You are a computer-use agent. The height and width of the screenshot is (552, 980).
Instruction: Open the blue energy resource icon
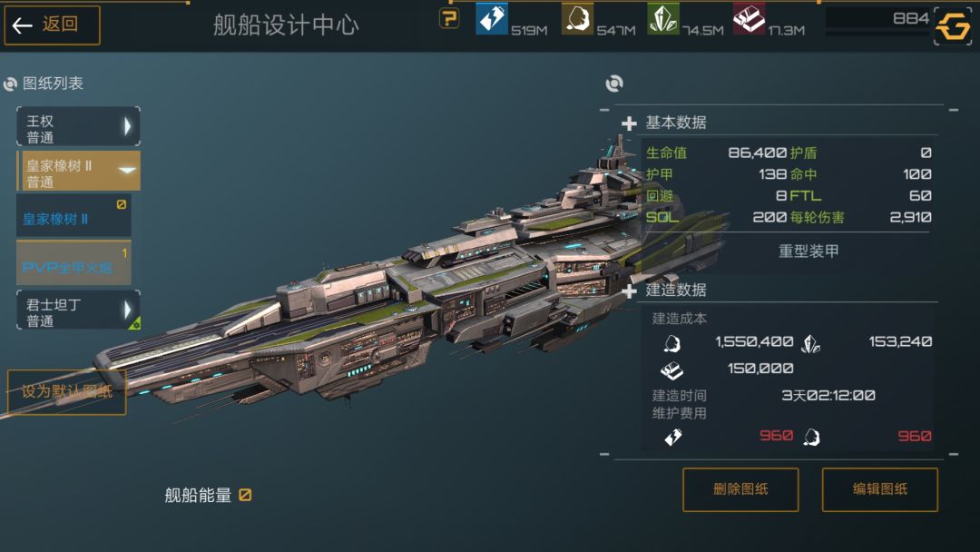pyautogui.click(x=491, y=17)
